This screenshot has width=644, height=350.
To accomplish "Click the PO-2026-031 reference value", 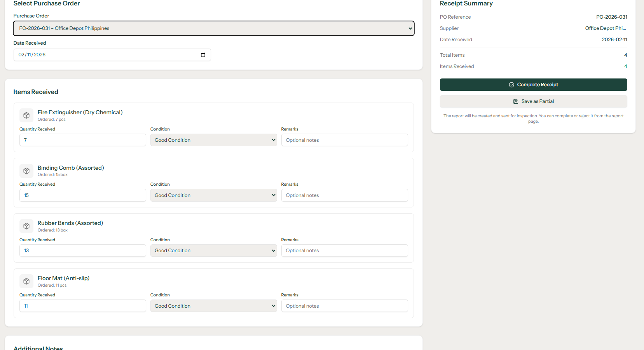I will click(612, 17).
